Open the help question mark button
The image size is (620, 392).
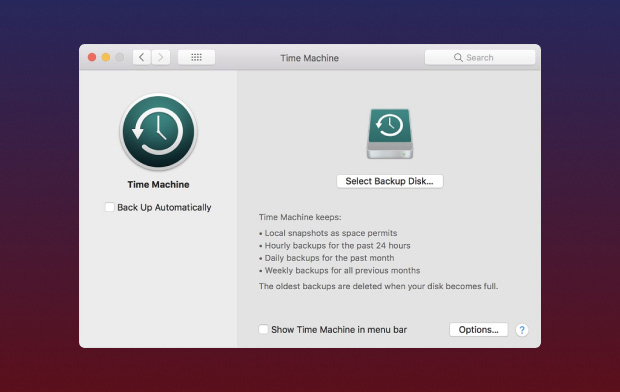pos(522,330)
